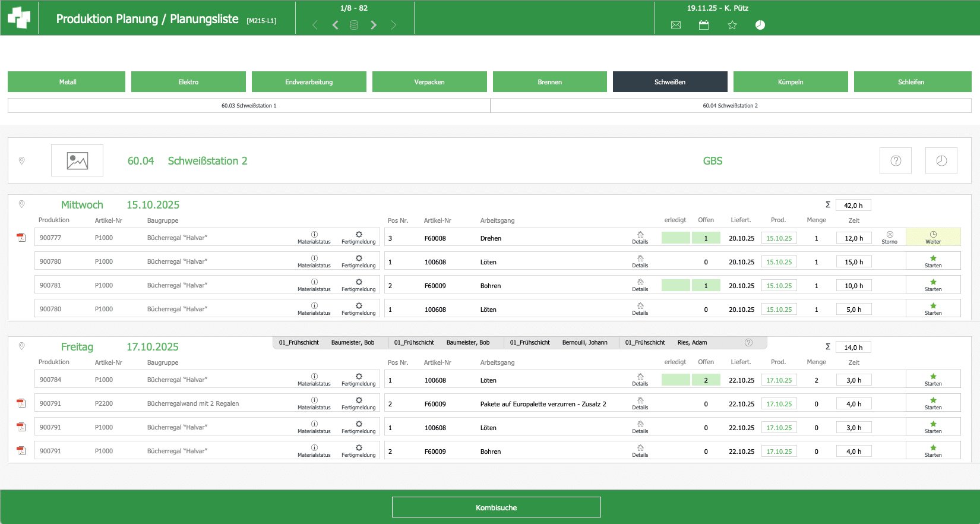Jump to the last record arrow
Viewport: 980px width, 524px height.
(x=393, y=25)
